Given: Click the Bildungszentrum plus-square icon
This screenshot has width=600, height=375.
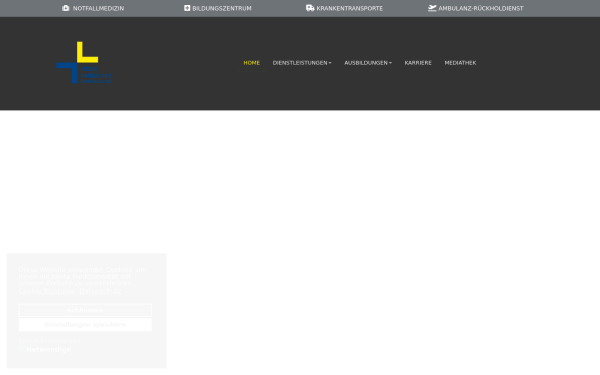Looking at the screenshot, I should [187, 8].
